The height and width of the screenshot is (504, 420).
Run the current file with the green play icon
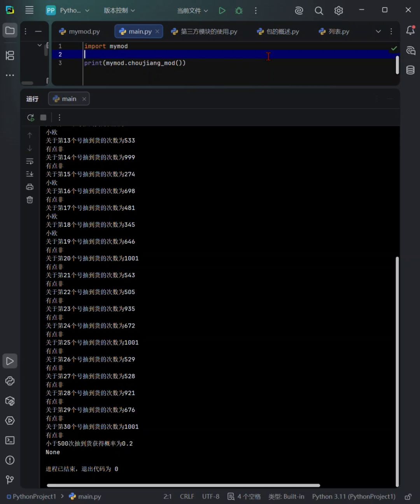tap(222, 10)
